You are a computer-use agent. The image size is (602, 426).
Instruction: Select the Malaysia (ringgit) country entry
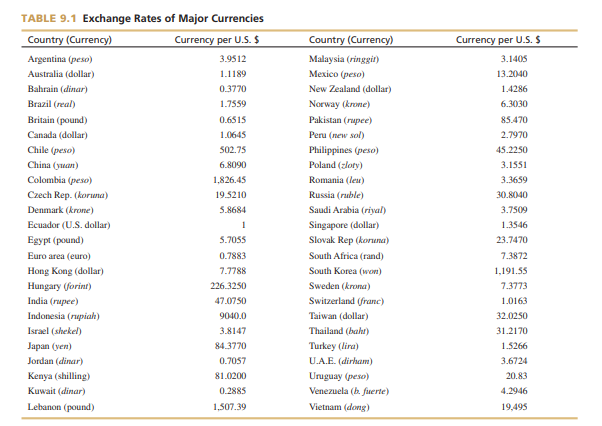pyautogui.click(x=348, y=59)
